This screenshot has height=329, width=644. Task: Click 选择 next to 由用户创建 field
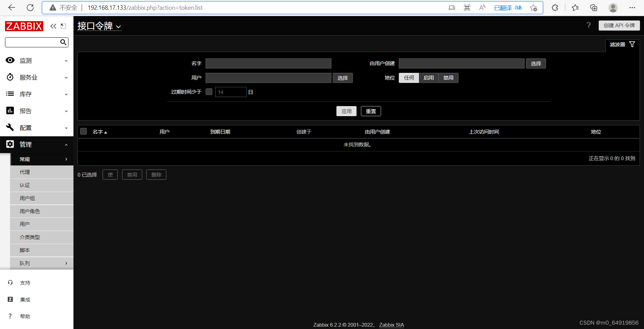[536, 63]
